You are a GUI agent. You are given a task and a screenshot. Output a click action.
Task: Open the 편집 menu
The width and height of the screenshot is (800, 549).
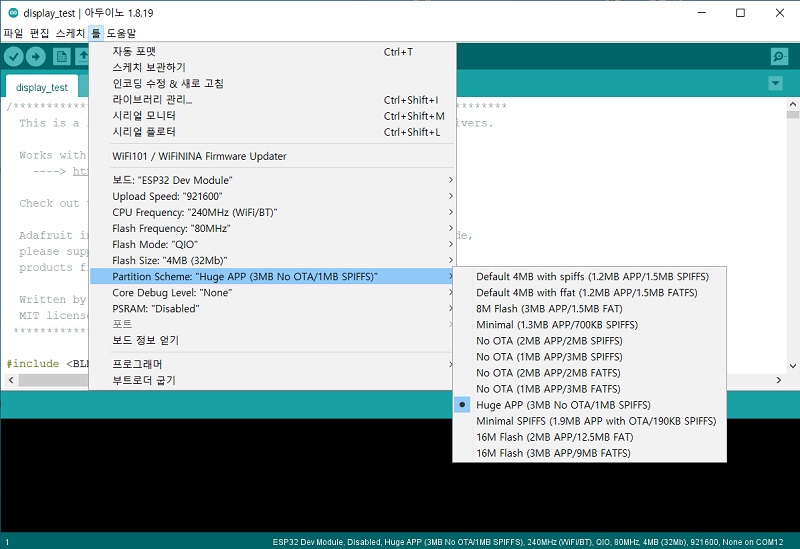point(39,33)
